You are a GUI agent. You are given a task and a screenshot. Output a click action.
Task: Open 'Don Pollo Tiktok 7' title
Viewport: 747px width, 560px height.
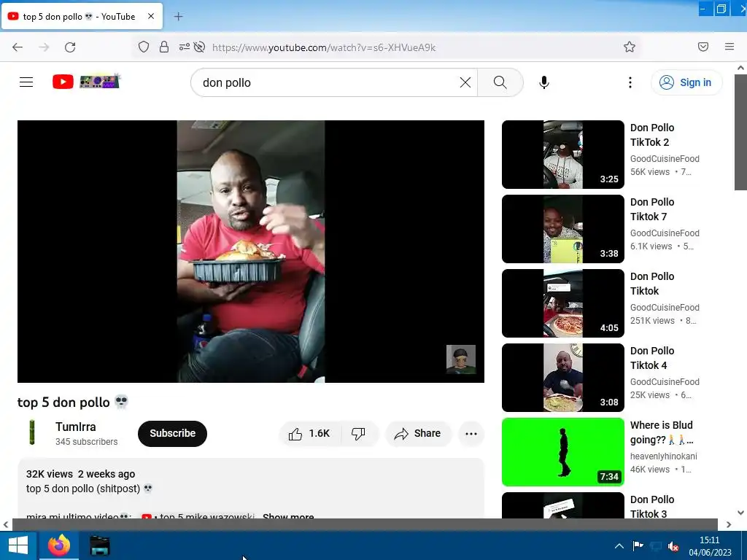pyautogui.click(x=651, y=209)
